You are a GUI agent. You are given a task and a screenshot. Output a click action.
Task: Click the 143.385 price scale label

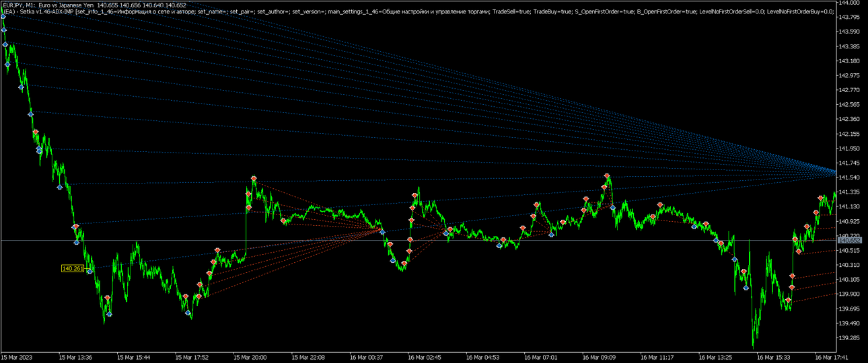tap(850, 46)
